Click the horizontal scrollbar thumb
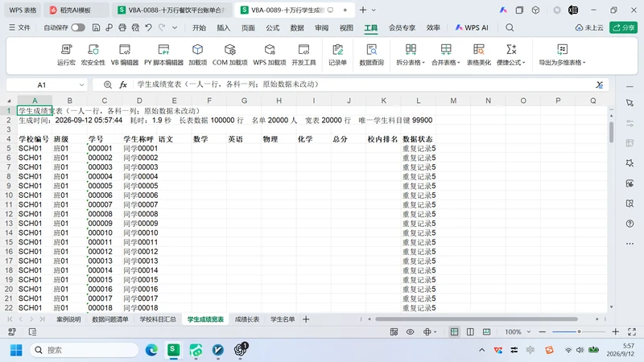The height and width of the screenshot is (362, 644). (x=477, y=319)
